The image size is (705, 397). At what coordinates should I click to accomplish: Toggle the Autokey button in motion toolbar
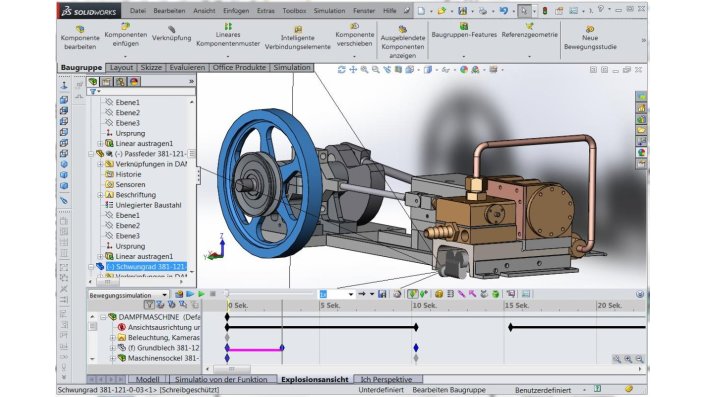point(412,294)
